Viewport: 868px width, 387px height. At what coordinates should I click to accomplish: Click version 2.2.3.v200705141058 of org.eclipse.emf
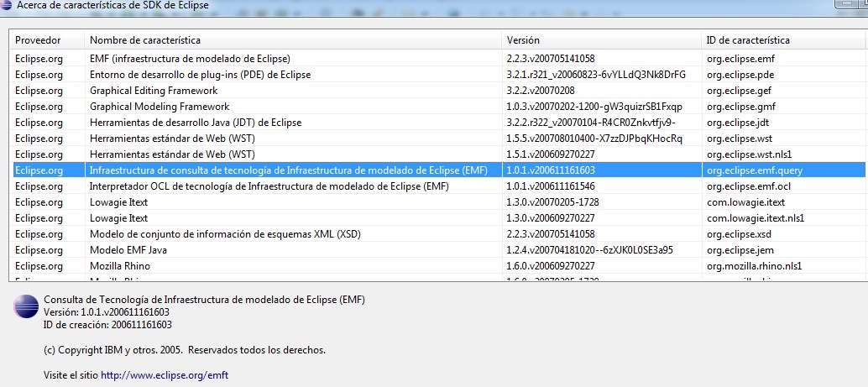[x=551, y=59]
